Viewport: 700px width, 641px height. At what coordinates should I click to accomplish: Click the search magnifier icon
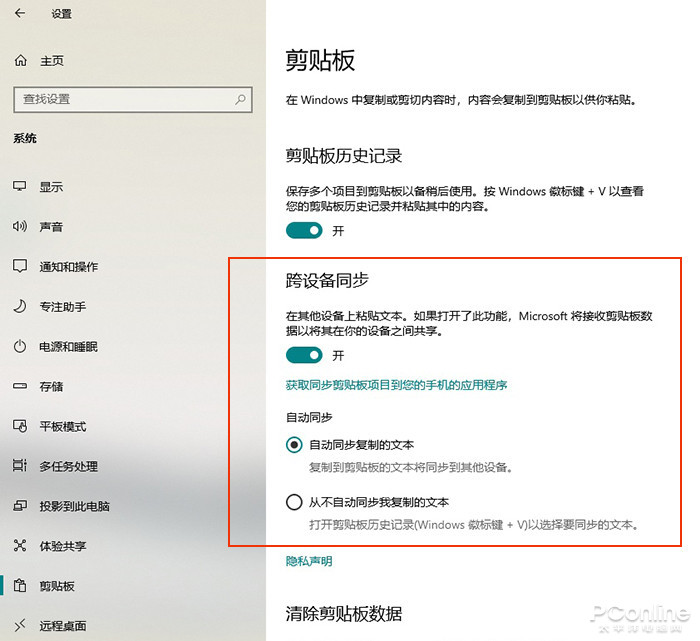240,99
